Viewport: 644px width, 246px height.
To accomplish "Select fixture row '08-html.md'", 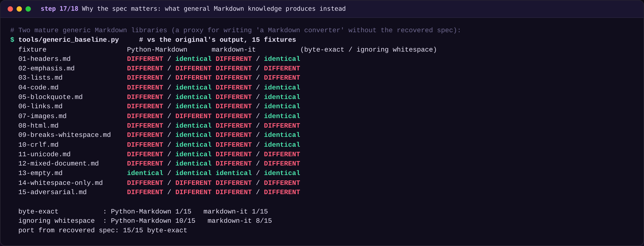I will pos(159,126).
